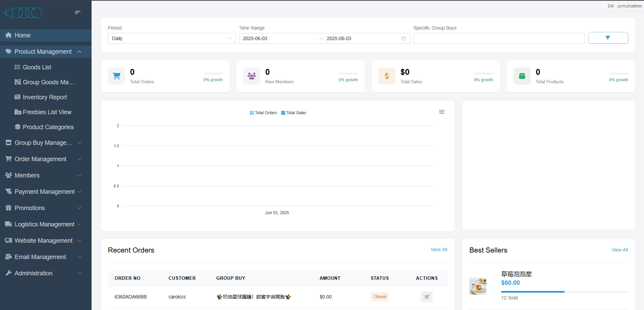This screenshot has height=310, width=644.
Task: Toggle Total Sales series in chart legend
Action: [294, 113]
